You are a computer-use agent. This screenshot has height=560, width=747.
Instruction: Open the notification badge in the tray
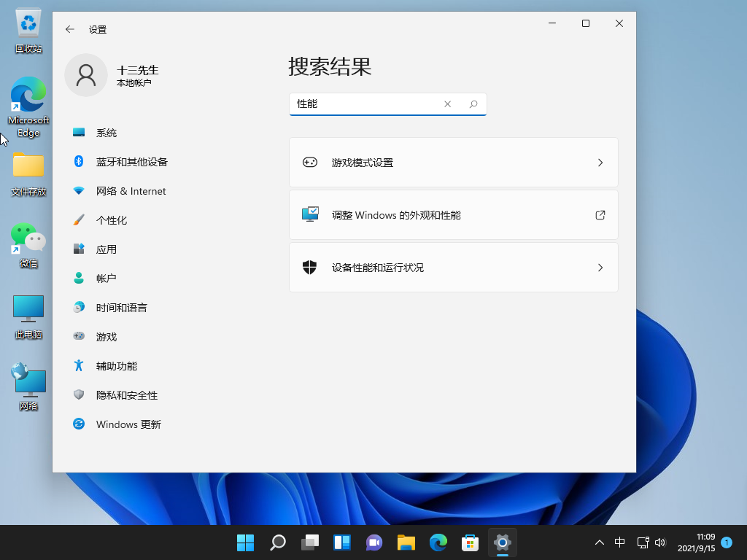click(x=727, y=542)
